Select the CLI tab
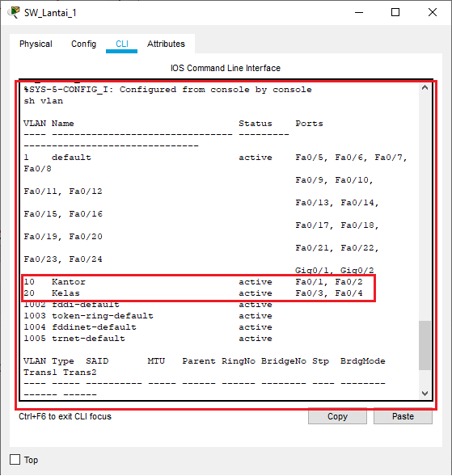The width and height of the screenshot is (452, 476). click(x=122, y=44)
